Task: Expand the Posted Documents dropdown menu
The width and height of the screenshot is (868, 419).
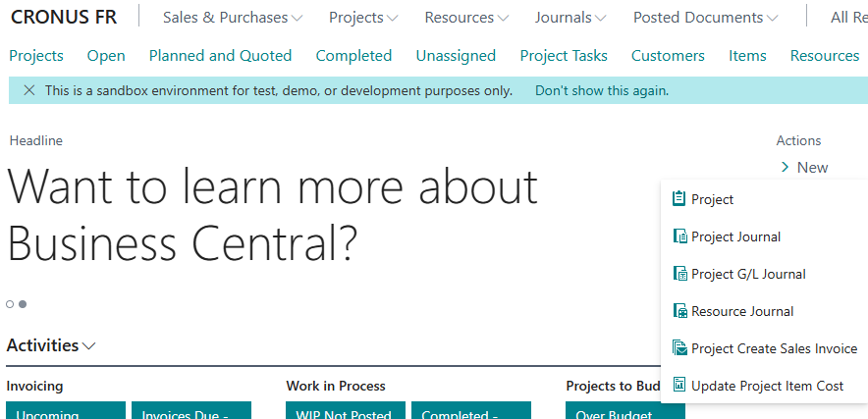Action: coord(705,18)
